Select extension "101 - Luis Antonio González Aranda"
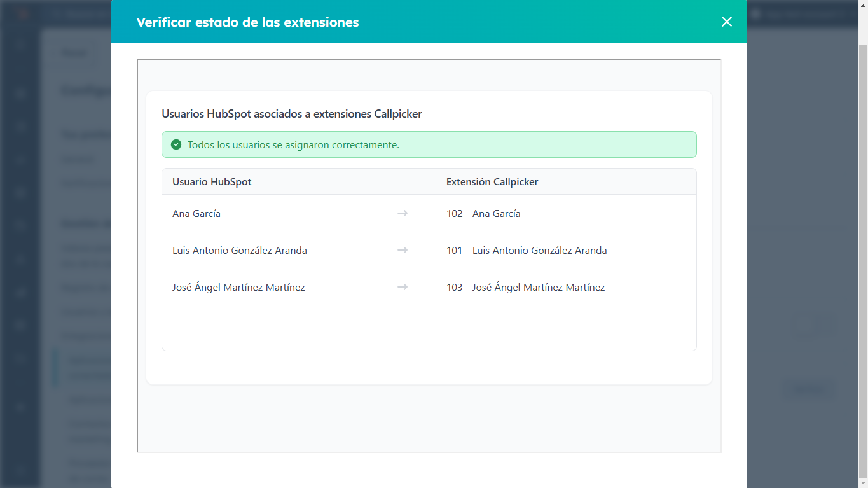Screen dimensions: 868x488 (x=527, y=251)
